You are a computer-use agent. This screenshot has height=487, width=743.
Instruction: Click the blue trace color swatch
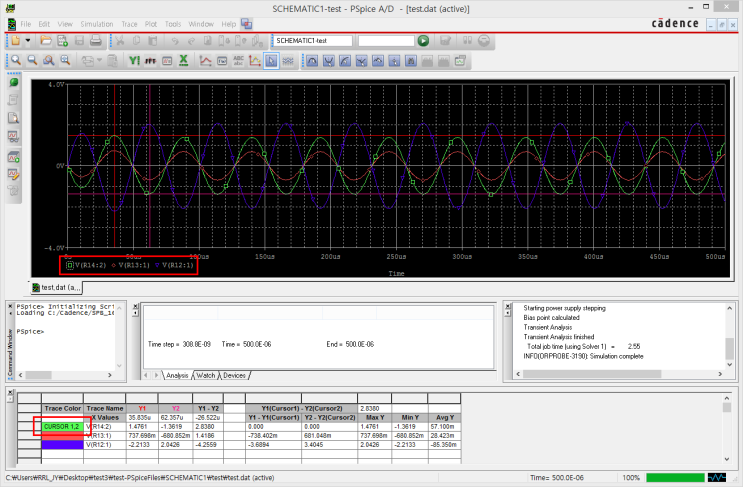pyautogui.click(x=61, y=445)
